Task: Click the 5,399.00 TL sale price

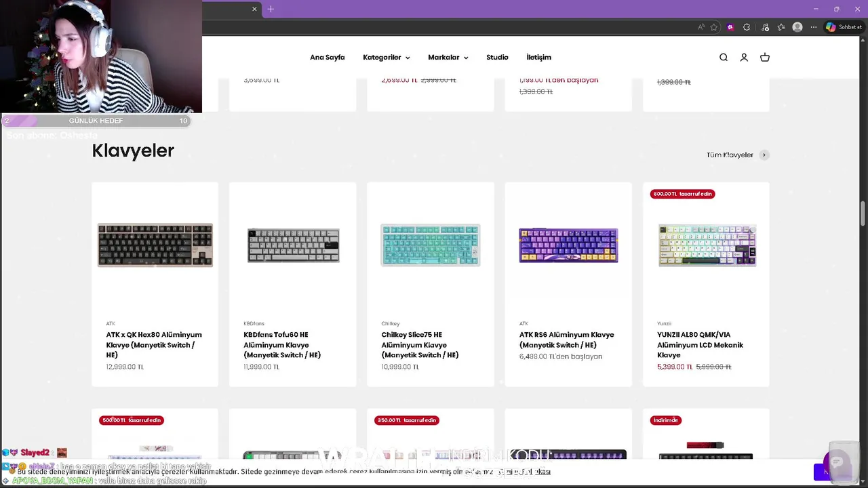Action: pyautogui.click(x=675, y=367)
